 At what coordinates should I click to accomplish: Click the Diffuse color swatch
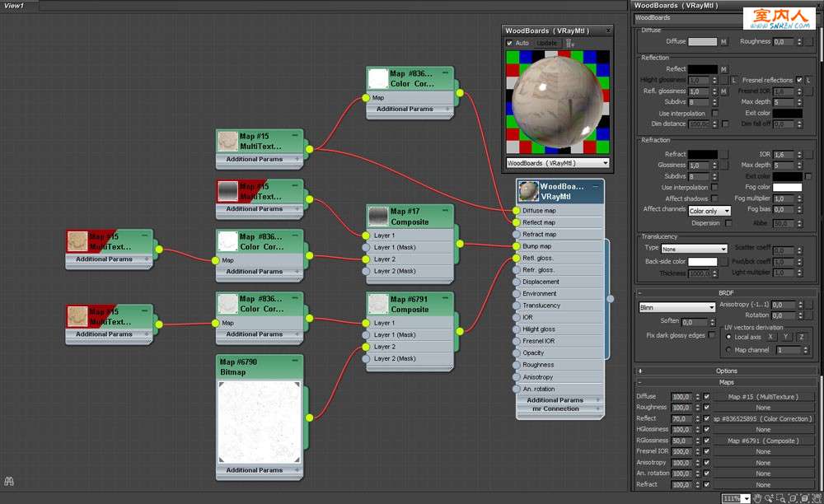point(703,41)
